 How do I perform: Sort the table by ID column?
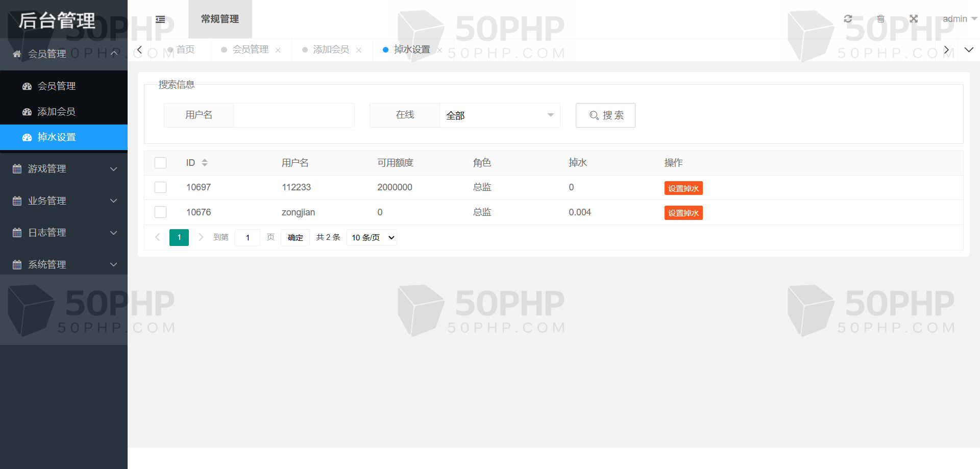[x=204, y=163]
